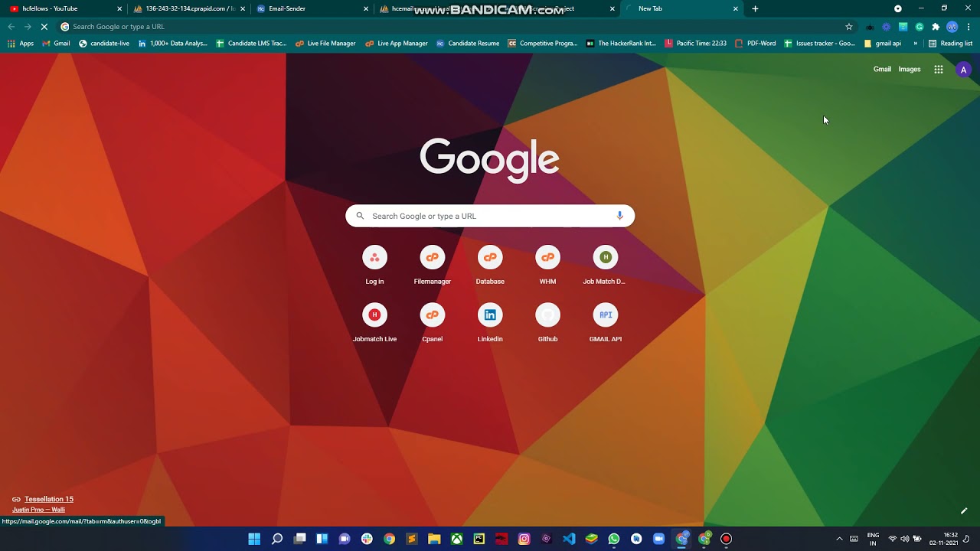Image resolution: width=980 pixels, height=551 pixels.
Task: Launch the WHM shortcut
Action: 547,266
